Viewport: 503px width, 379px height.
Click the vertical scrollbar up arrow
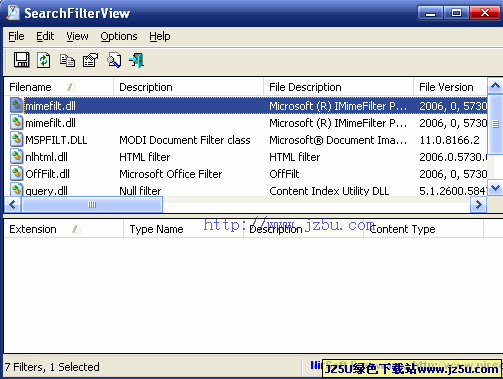tap(495, 86)
